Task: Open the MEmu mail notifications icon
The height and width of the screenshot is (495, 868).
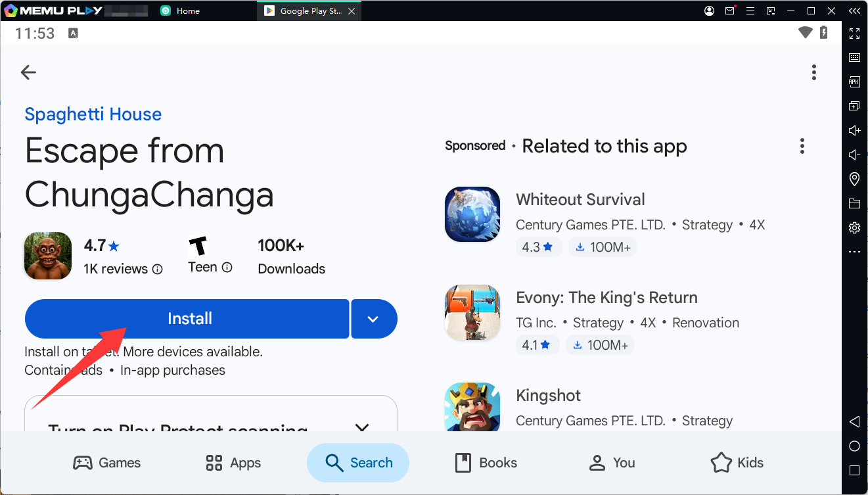Action: (x=730, y=11)
